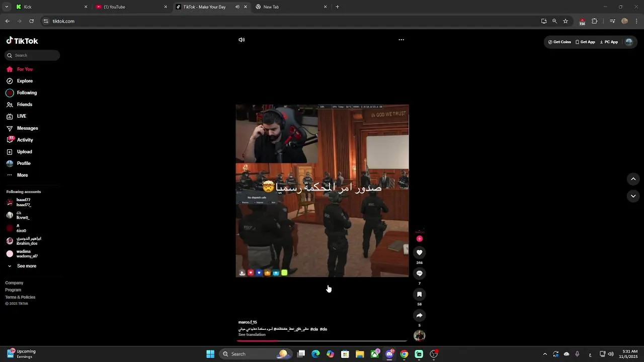Open the media control playlist icon

click(x=612, y=21)
